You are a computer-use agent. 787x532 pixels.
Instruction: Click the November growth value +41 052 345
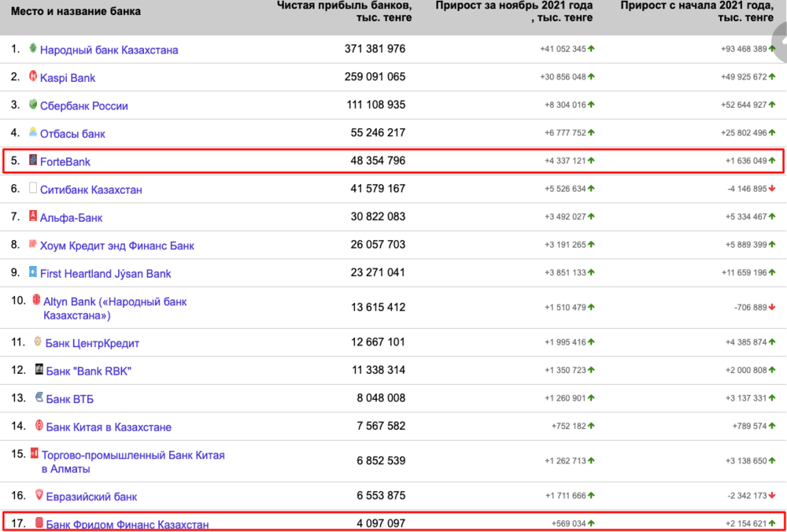coord(563,49)
